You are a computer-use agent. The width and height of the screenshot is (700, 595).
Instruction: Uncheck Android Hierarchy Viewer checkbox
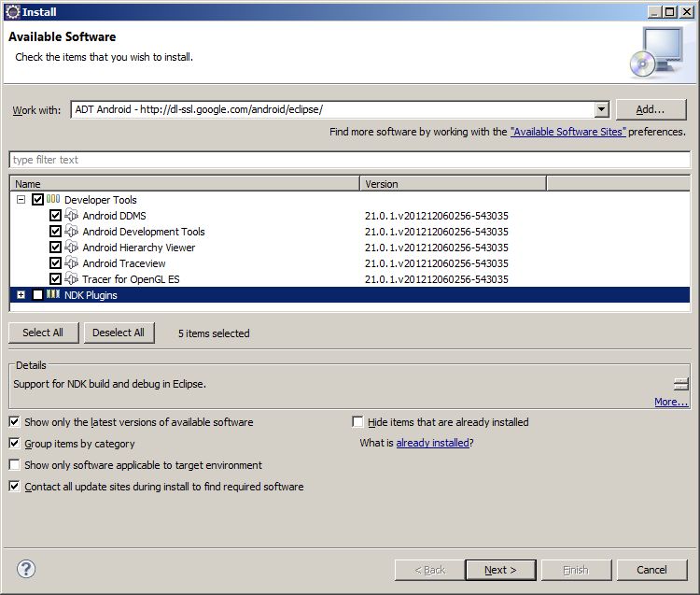click(x=55, y=247)
